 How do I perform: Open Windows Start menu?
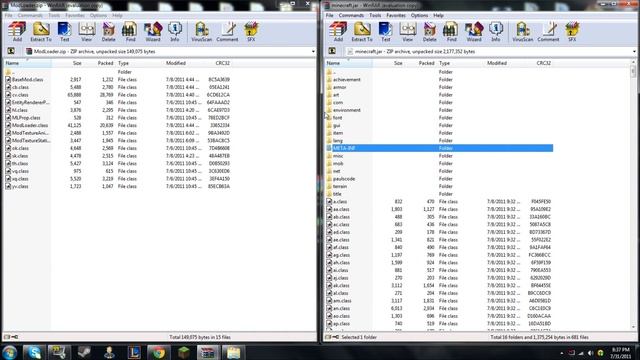[x=9, y=353]
